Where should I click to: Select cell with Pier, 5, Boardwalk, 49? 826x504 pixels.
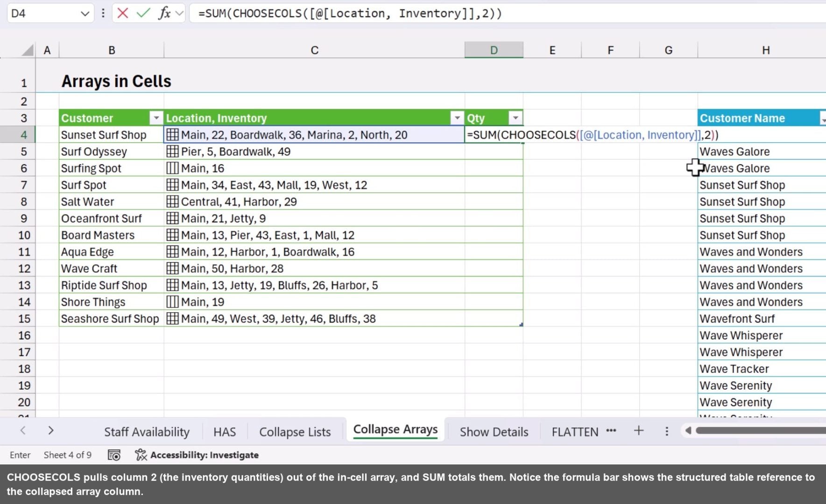[x=314, y=152]
